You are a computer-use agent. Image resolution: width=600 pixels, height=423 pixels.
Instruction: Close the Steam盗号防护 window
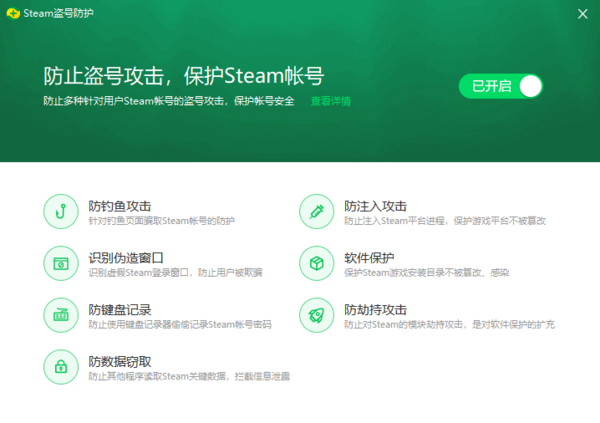(x=582, y=14)
